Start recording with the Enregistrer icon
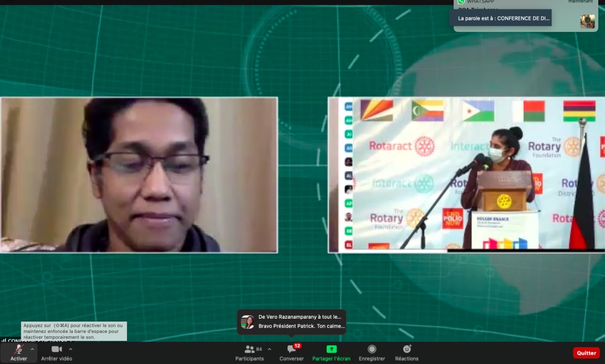The height and width of the screenshot is (364, 605). tap(372, 349)
